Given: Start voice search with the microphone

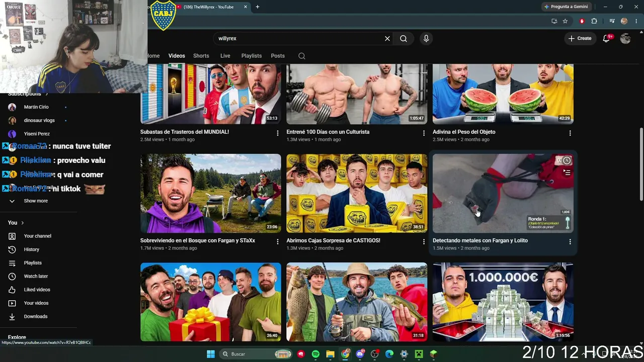Looking at the screenshot, I should 426,38.
